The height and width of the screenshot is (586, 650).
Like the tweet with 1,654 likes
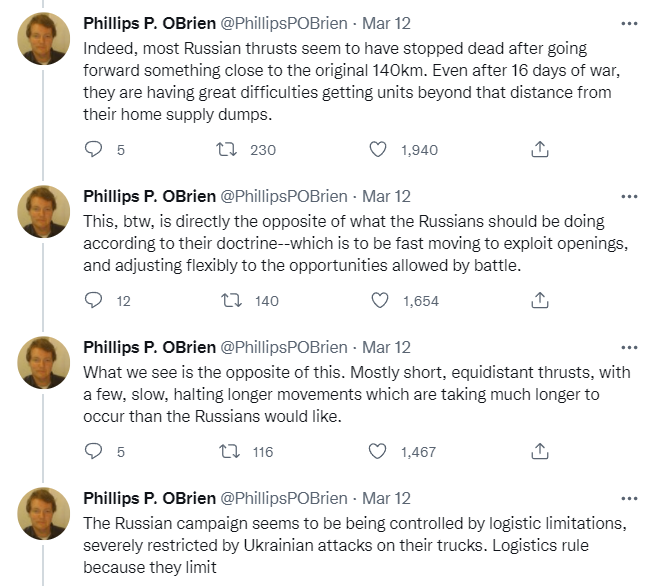point(378,300)
